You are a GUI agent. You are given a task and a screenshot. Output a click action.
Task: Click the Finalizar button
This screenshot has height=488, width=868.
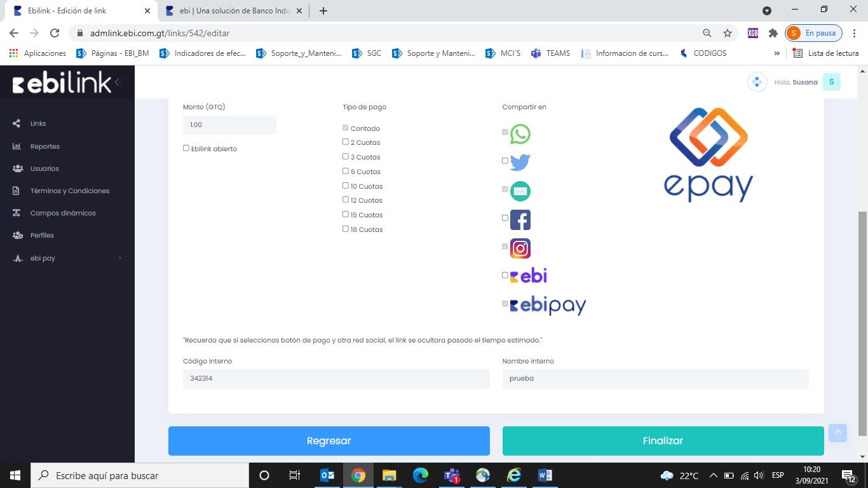coord(663,441)
